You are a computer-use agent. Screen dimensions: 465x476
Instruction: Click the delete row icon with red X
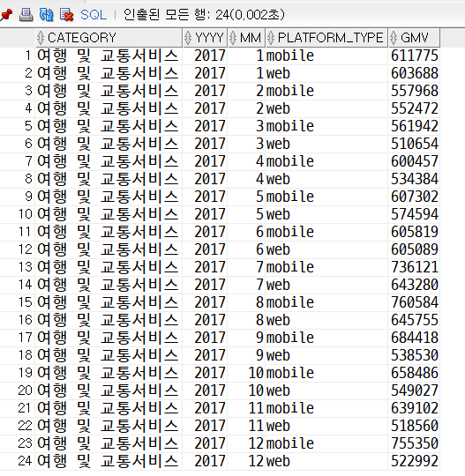(66, 15)
